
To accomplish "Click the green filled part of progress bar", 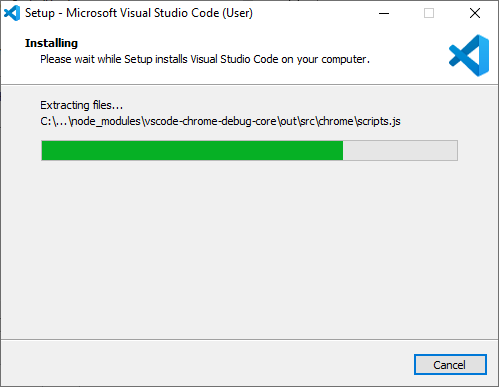I will point(192,150).
